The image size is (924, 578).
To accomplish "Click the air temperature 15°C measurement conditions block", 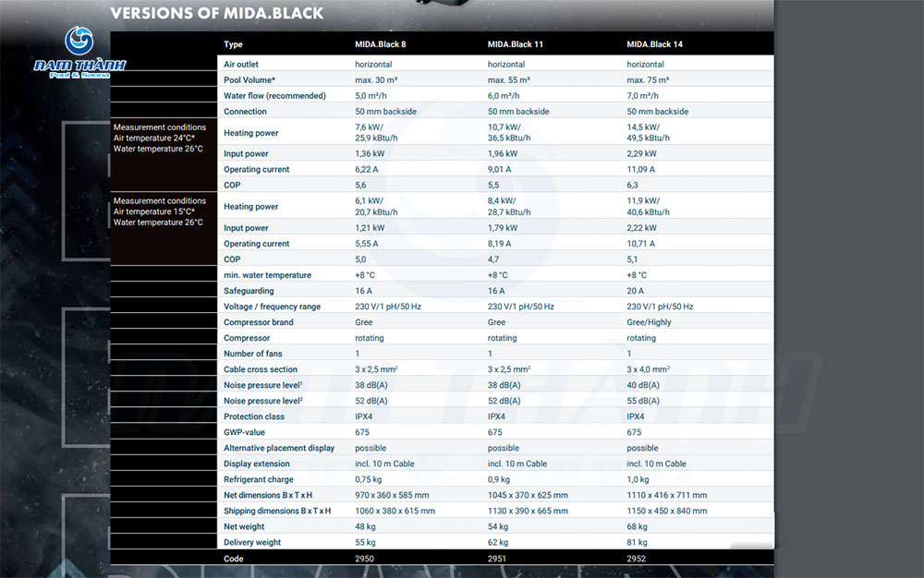I will coord(159,211).
